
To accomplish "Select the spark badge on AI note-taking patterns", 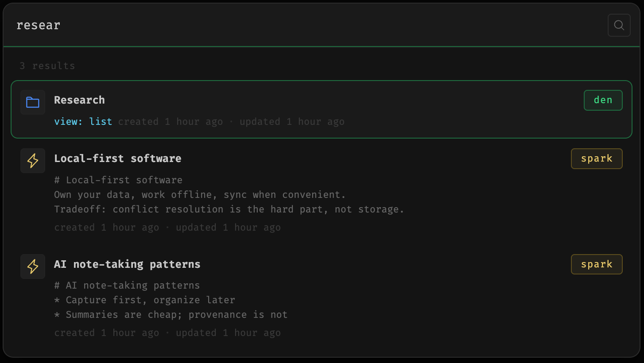I will coord(597,264).
